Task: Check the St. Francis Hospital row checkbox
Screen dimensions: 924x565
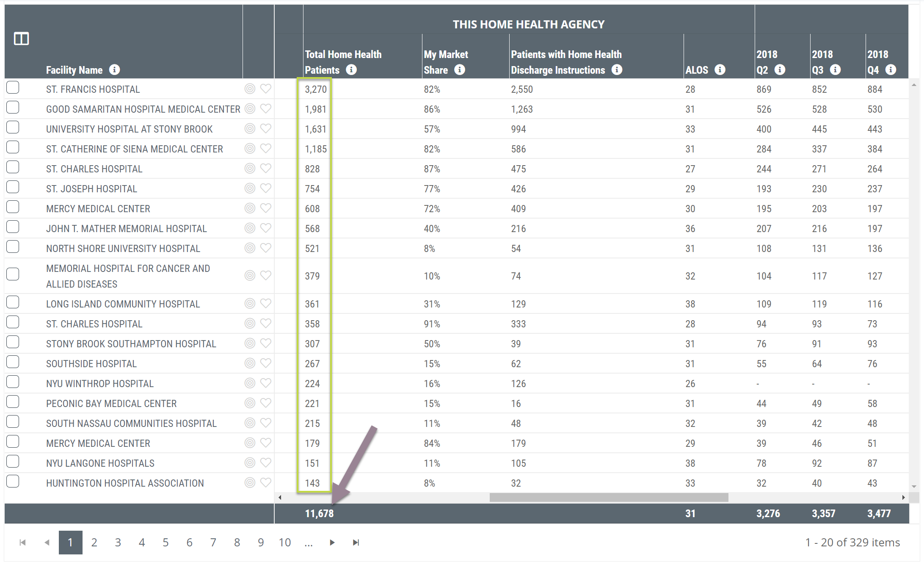Action: click(x=13, y=88)
